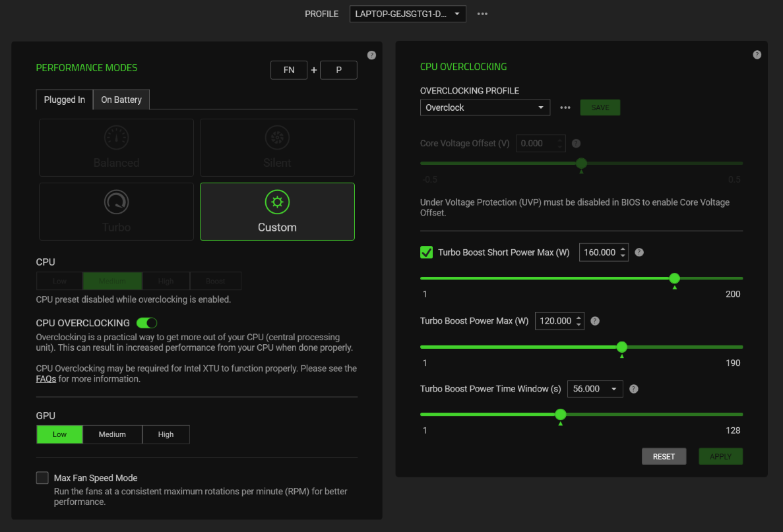Open the Overclocking Profile dropdown
The image size is (783, 532).
point(485,107)
